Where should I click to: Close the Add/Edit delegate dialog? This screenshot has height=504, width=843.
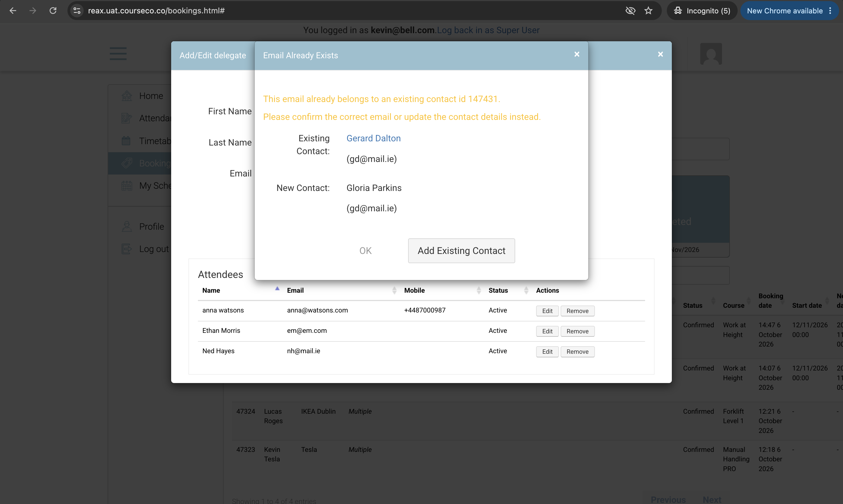pos(660,54)
